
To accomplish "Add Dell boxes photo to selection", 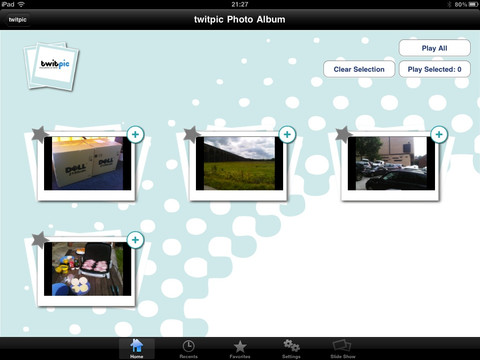I will [135, 135].
